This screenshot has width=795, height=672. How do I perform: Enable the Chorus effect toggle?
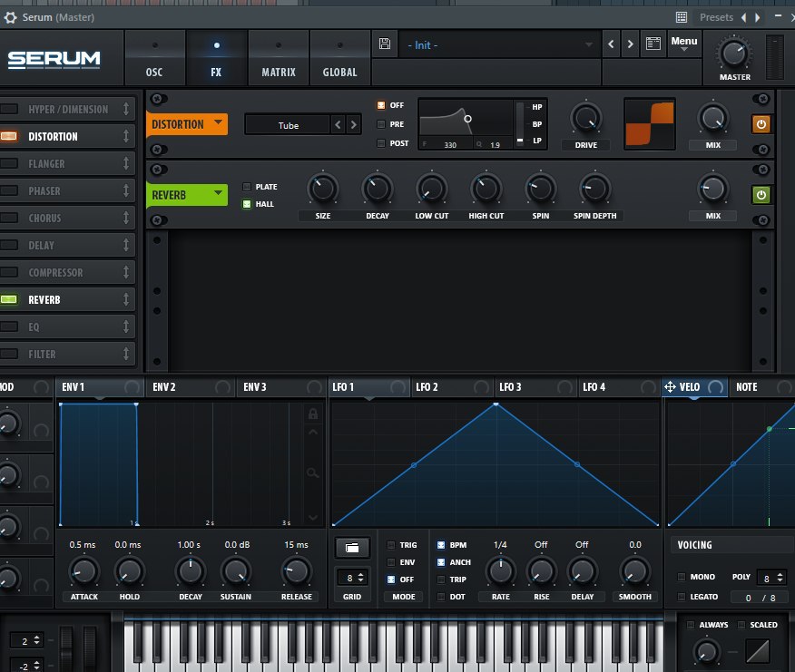9,218
